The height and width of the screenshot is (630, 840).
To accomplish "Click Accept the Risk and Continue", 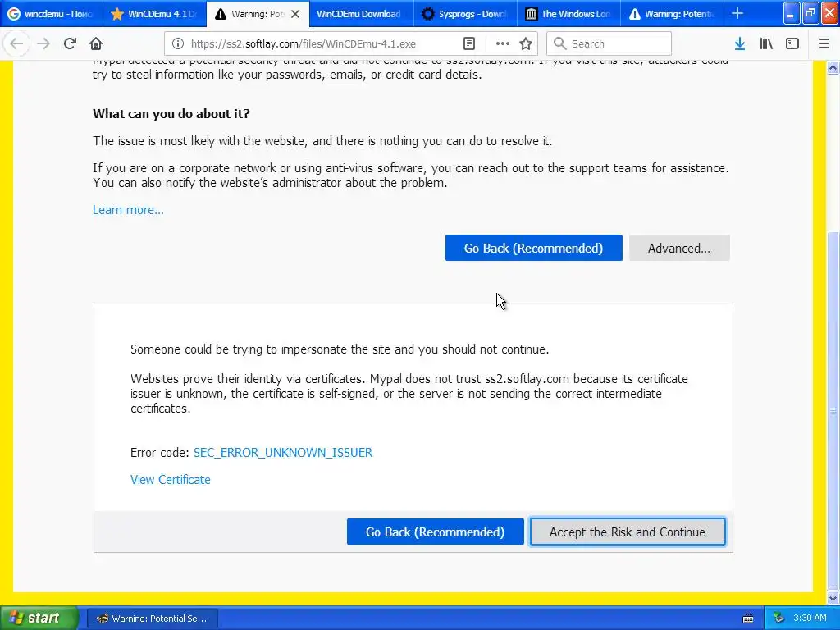I will (x=628, y=532).
